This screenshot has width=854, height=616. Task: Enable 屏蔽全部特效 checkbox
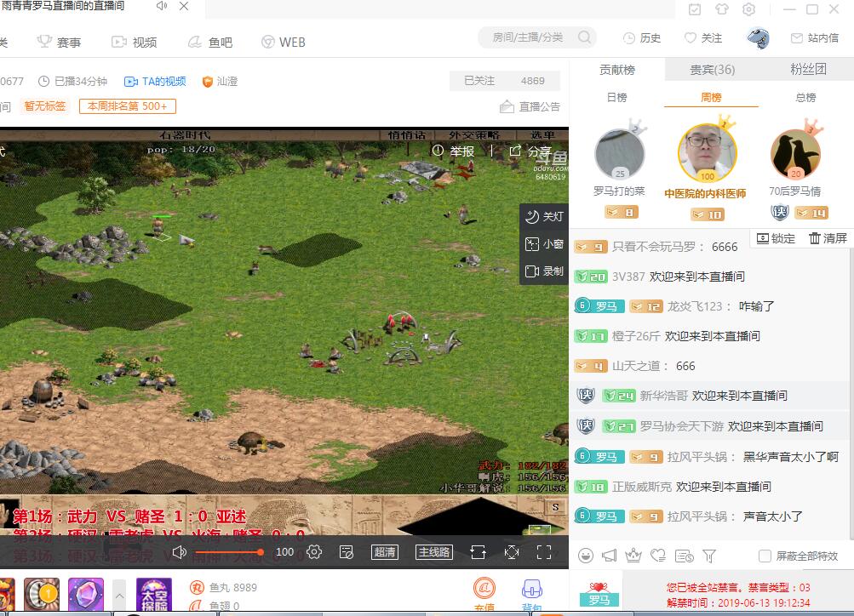click(x=765, y=556)
